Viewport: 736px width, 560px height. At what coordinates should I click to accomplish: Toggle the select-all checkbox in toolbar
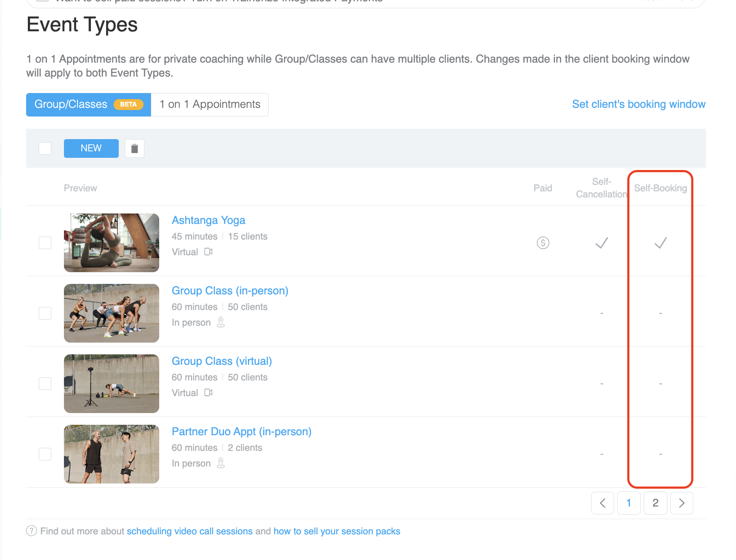tap(45, 149)
